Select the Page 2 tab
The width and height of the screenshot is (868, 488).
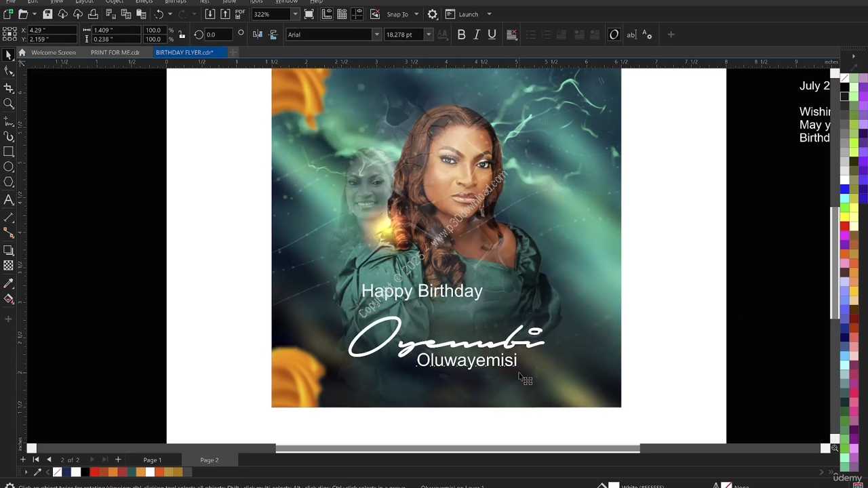(x=210, y=460)
